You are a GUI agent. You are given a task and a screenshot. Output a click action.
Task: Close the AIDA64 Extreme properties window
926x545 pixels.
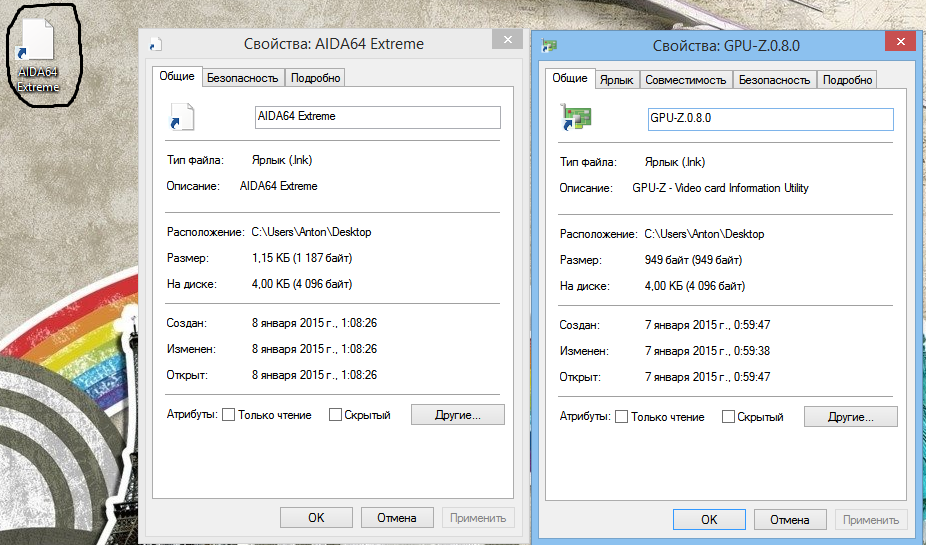507,40
